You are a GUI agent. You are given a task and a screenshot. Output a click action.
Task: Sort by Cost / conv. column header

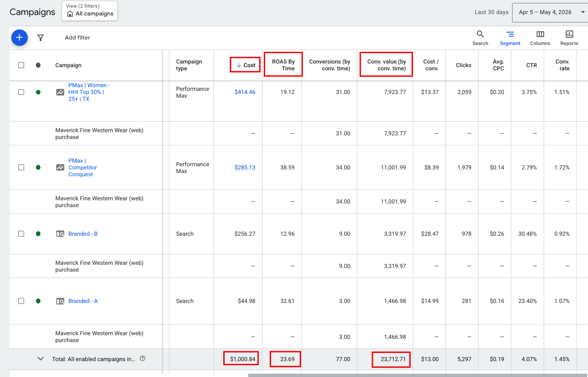tap(430, 65)
